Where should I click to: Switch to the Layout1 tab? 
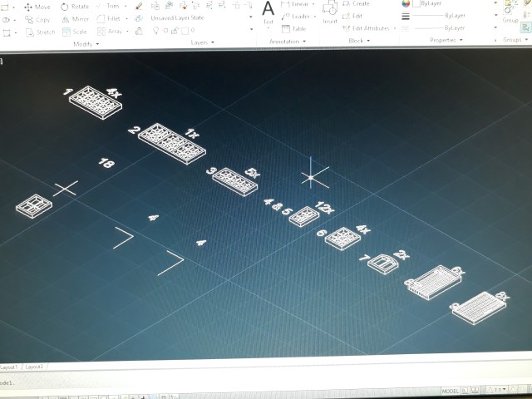[9, 367]
